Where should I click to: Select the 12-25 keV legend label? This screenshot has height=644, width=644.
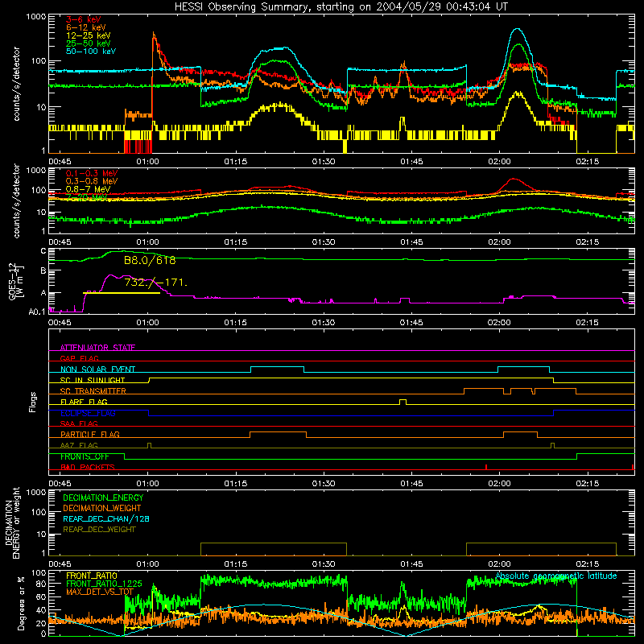[89, 35]
